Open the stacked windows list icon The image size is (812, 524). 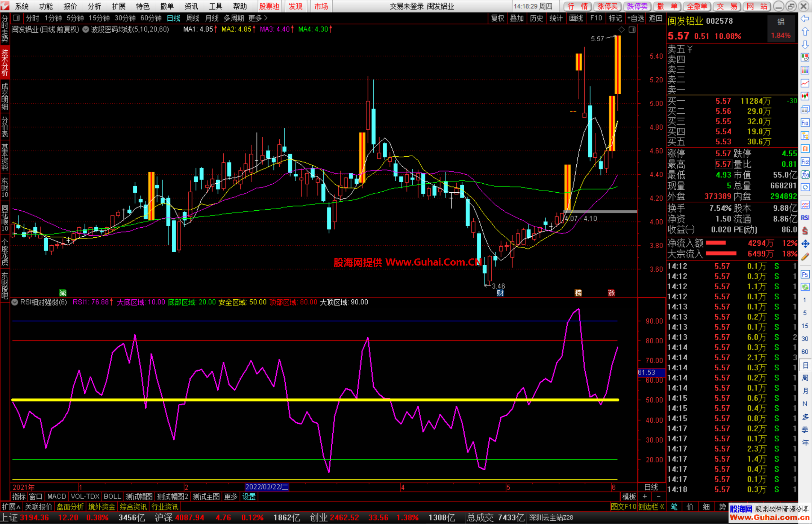[x=805, y=110]
